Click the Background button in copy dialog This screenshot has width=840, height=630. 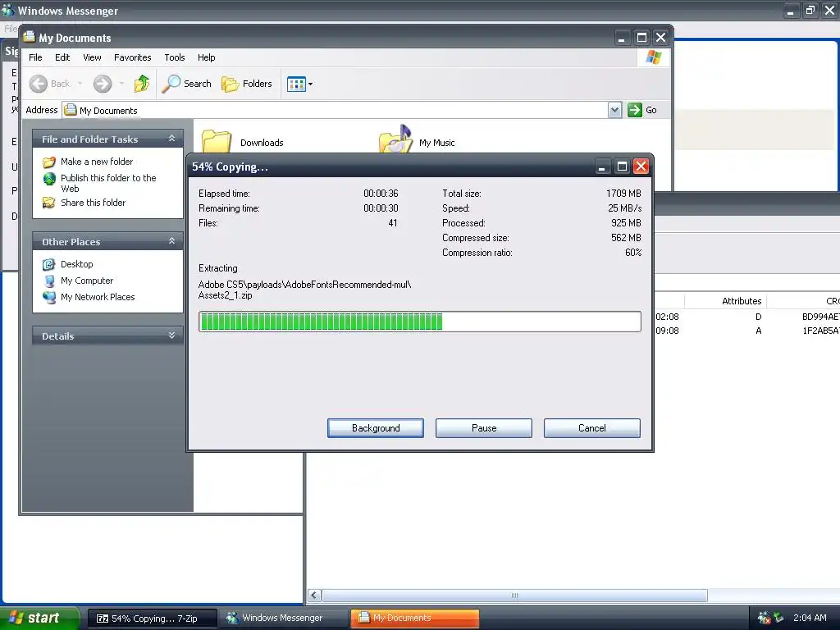coord(376,428)
